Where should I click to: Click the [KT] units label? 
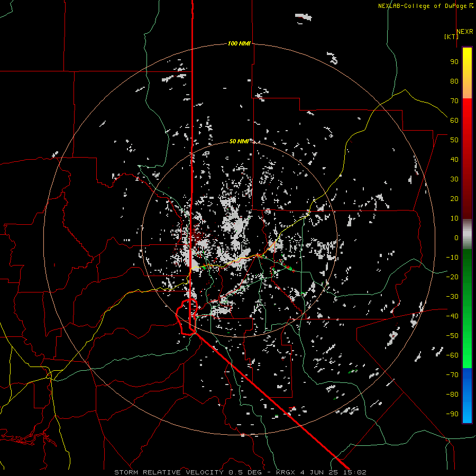coord(451,36)
